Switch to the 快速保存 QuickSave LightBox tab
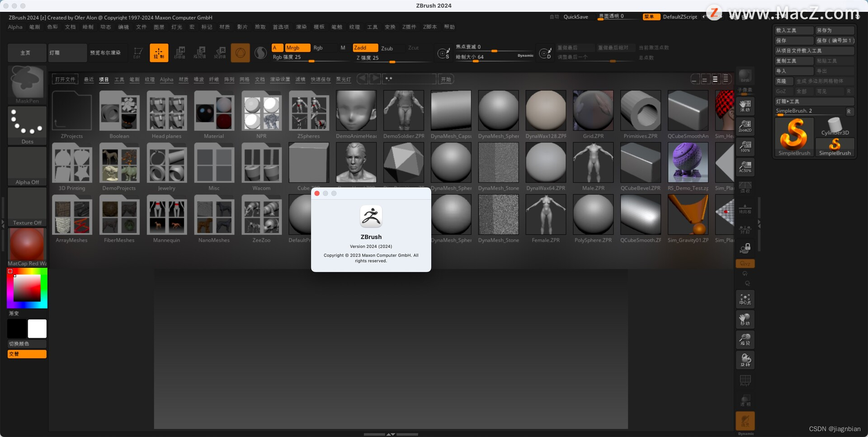The width and height of the screenshot is (868, 437). pos(321,79)
